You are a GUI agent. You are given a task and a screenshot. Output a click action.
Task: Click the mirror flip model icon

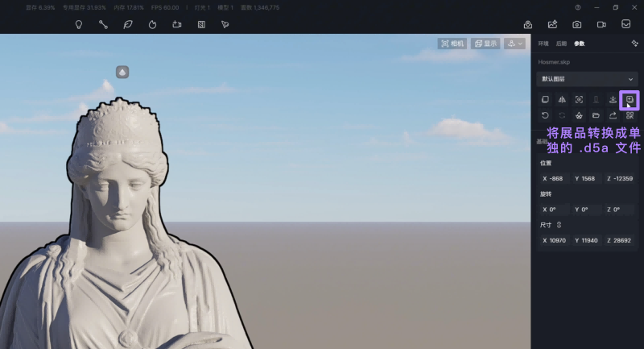562,100
